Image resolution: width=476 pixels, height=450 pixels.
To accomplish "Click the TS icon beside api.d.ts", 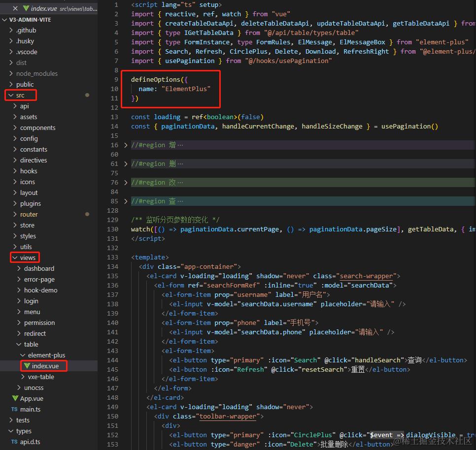I will click(x=14, y=442).
